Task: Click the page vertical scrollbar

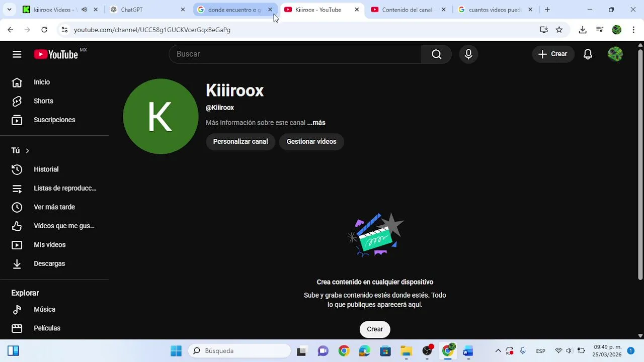Action: tap(640, 163)
